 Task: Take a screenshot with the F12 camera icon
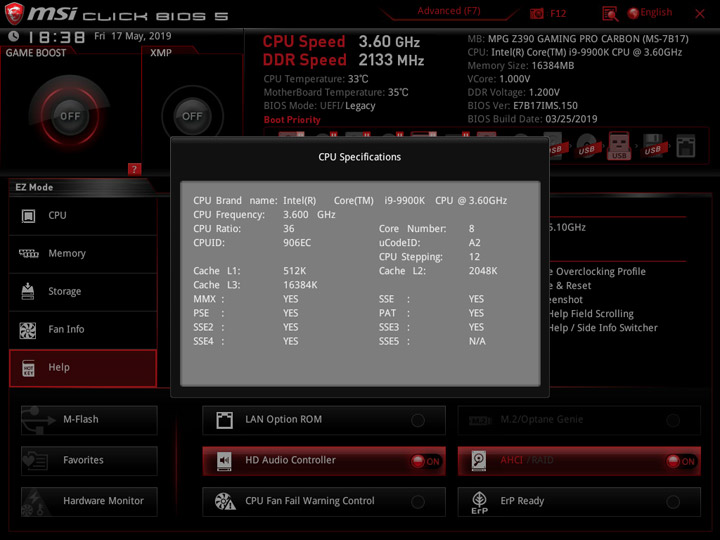click(536, 13)
